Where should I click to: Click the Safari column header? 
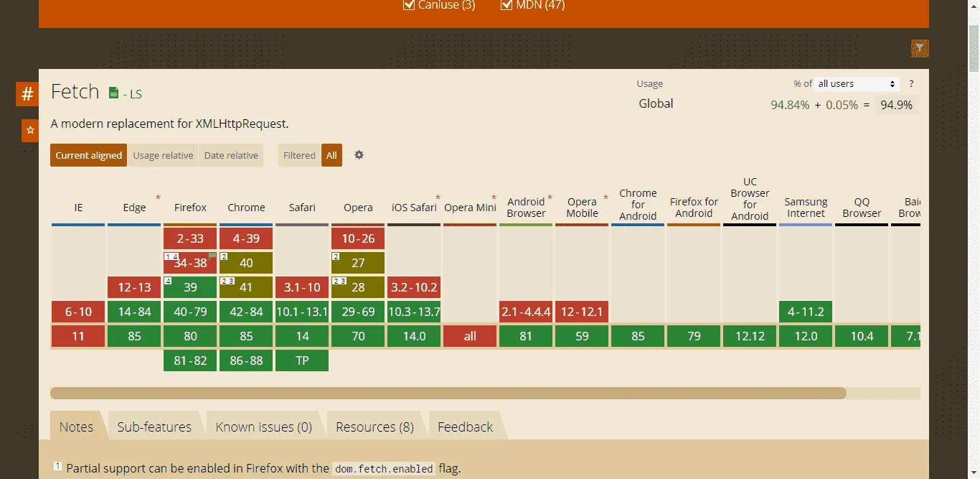[x=302, y=208]
